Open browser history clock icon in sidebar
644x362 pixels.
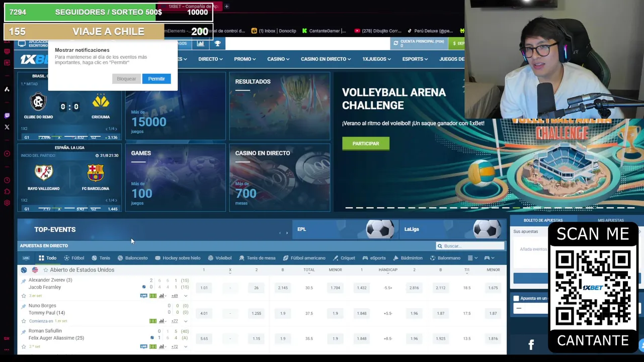coord(7,180)
